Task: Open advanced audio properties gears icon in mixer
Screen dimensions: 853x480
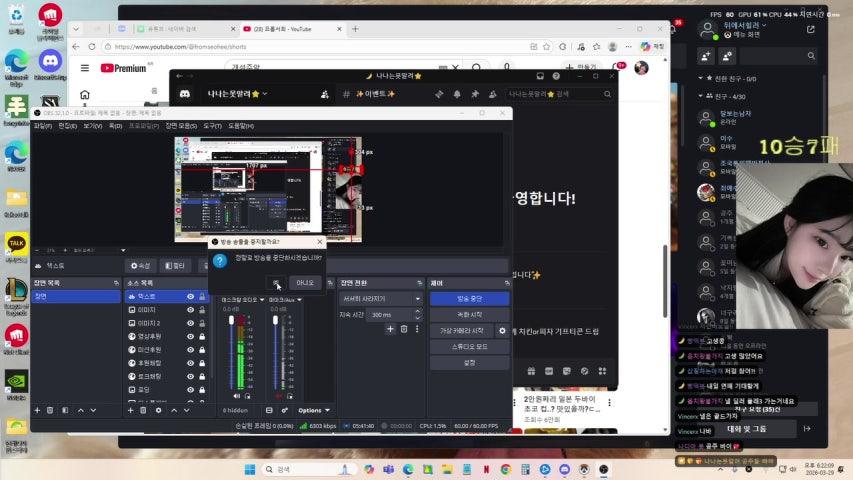Action: pyautogui.click(x=285, y=410)
